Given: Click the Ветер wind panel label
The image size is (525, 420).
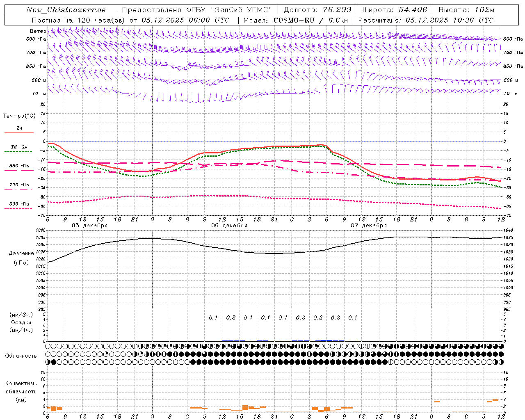Looking at the screenshot, I should 38,31.
